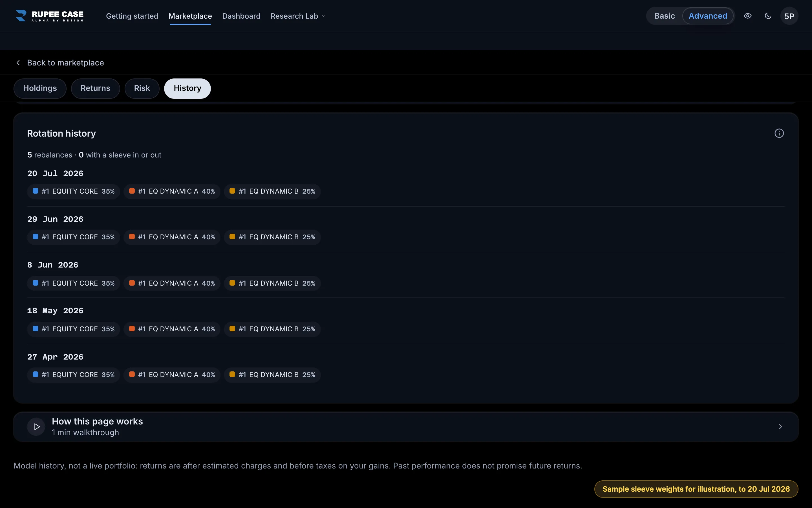
Task: Click the orange swatch in 27 Apr 2026 row
Action: [x=132, y=374]
